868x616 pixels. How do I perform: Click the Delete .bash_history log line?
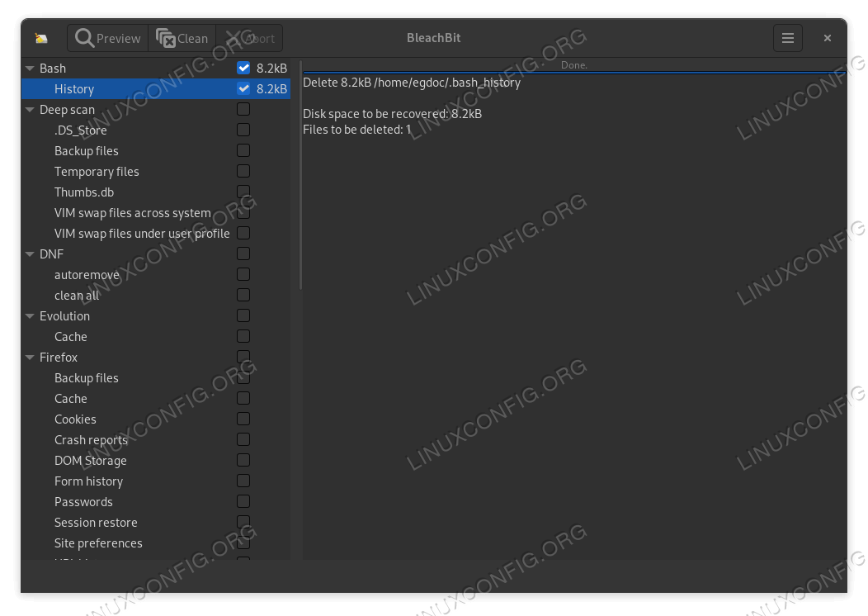coord(411,83)
